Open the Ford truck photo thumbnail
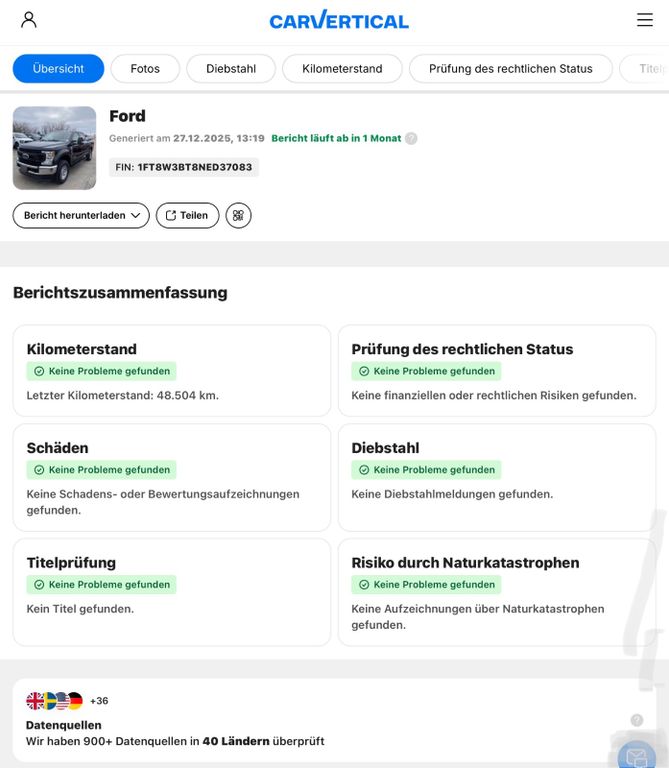Viewport: 669px width, 768px height. pyautogui.click(x=54, y=148)
